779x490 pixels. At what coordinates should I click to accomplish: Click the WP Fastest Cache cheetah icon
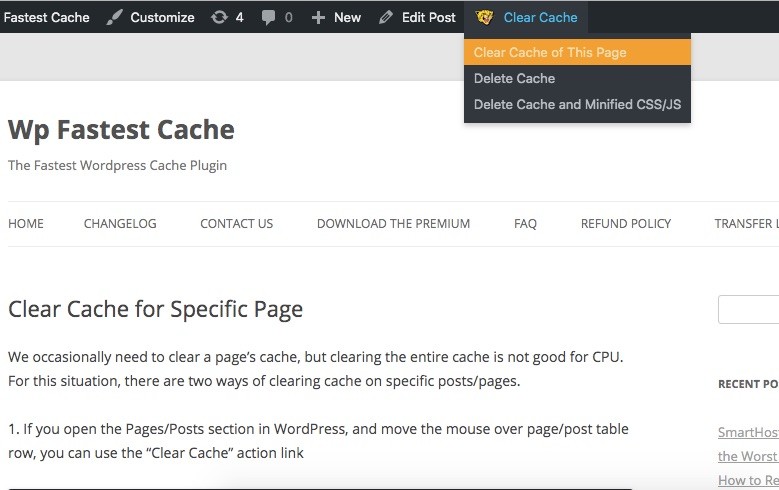coord(485,17)
